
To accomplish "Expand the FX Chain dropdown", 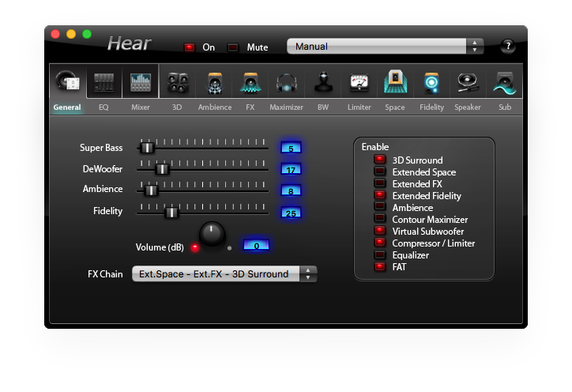I will point(224,274).
